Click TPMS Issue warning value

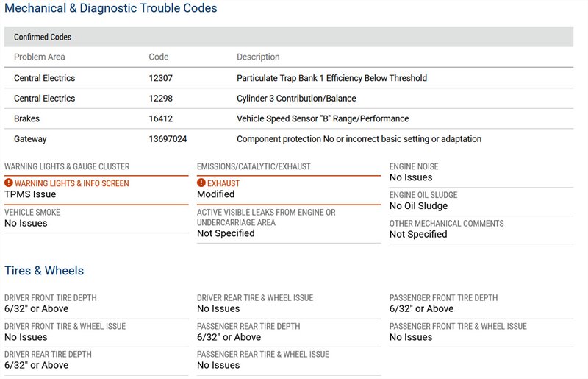pos(30,194)
